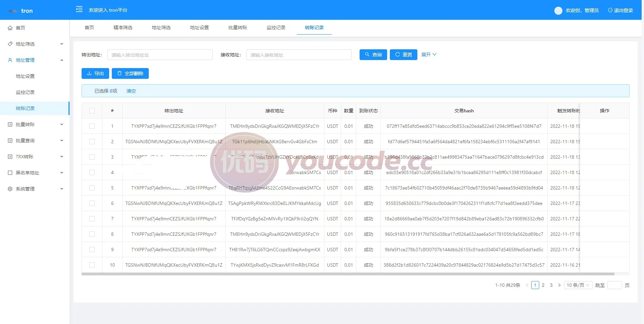Viewport: 644px width, 324px height.
Task: Expand the TRX转账 sidebar submenu
Action: (x=62, y=157)
